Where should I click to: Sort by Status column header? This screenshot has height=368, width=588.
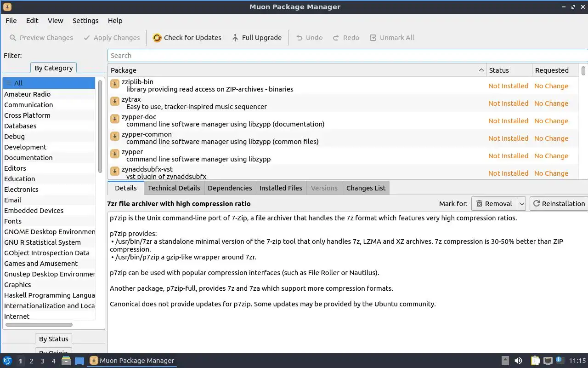(x=509, y=70)
